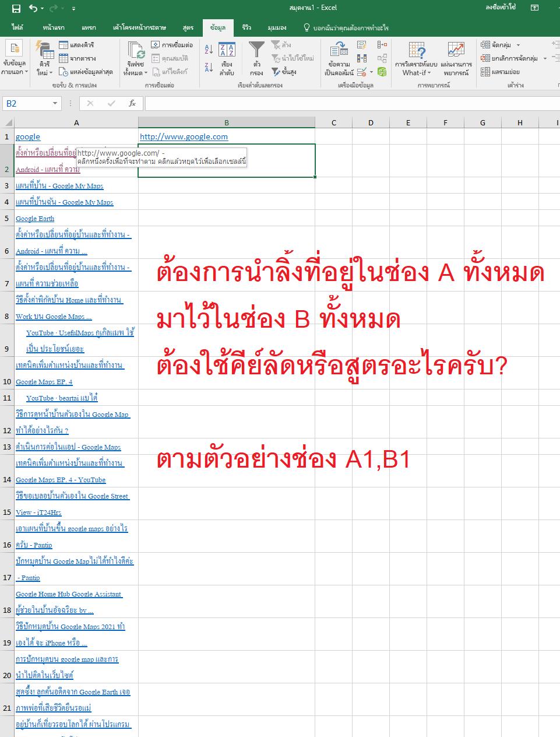Switch to แทรก (Insert) tab
The height and width of the screenshot is (737, 560).
(x=89, y=27)
